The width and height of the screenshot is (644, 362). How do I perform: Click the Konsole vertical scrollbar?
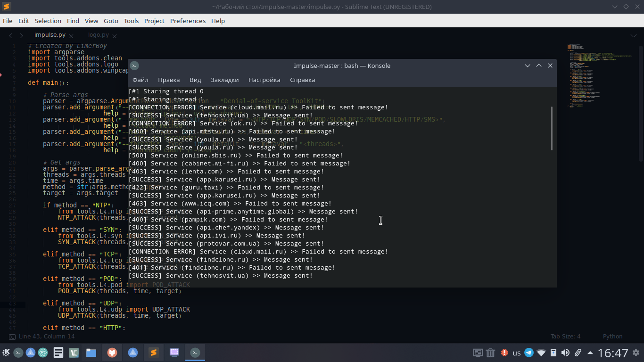[552, 128]
